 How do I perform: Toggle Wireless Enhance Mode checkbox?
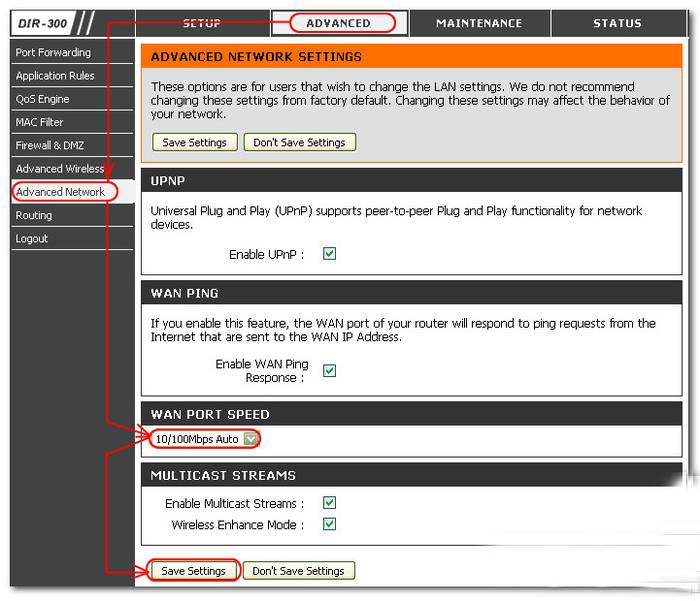coord(329,524)
